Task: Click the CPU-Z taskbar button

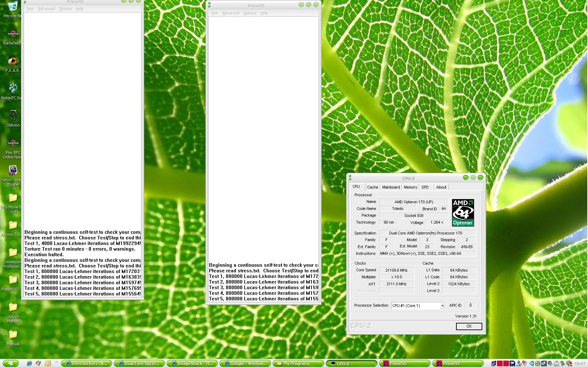Action: click(351, 363)
